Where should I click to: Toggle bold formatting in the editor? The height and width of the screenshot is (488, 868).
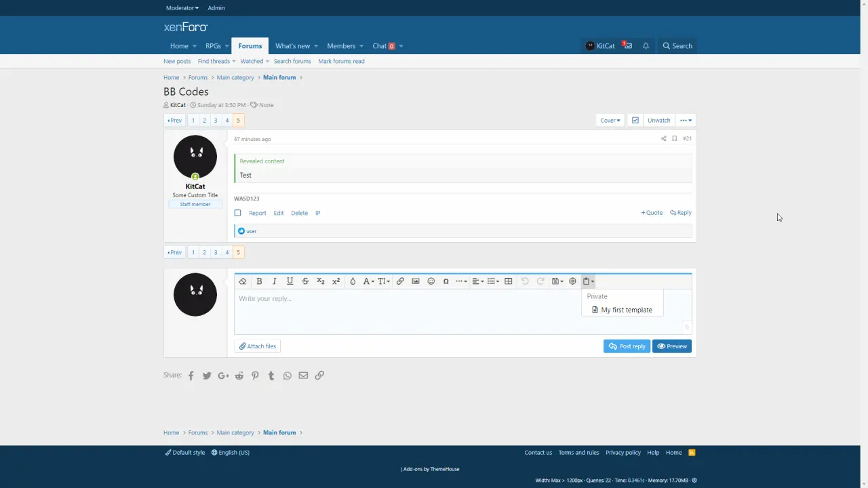pyautogui.click(x=259, y=281)
